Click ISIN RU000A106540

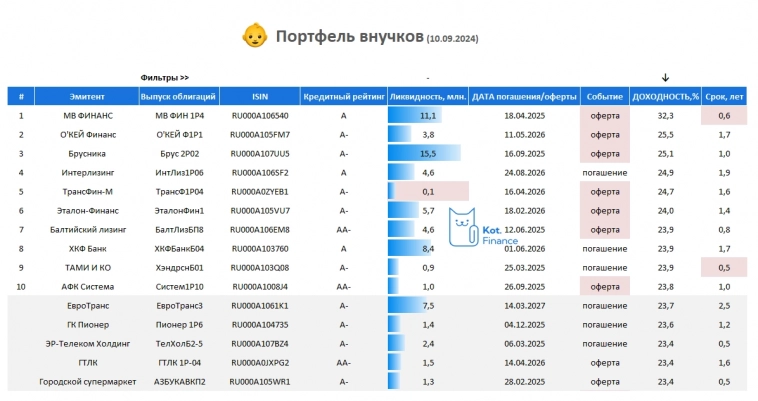pyautogui.click(x=260, y=116)
